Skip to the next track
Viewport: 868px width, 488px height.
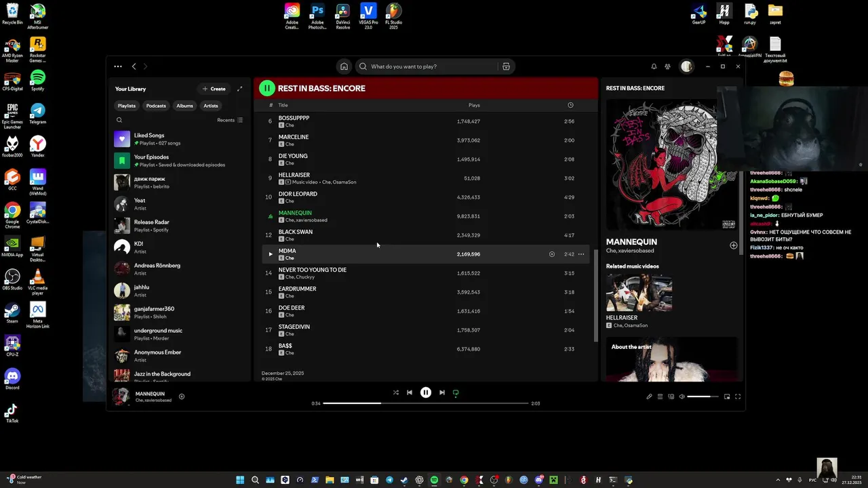441,392
